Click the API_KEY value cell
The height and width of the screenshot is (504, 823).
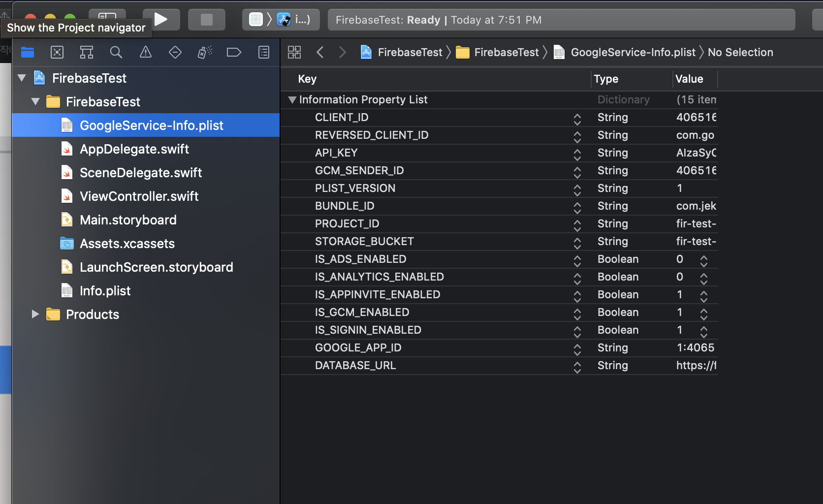(696, 153)
